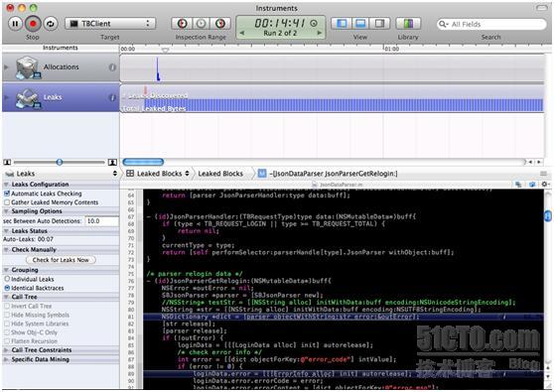The image size is (554, 392).
Task: Select the JsonParserGetRelogin breadcrumb
Action: (x=328, y=174)
